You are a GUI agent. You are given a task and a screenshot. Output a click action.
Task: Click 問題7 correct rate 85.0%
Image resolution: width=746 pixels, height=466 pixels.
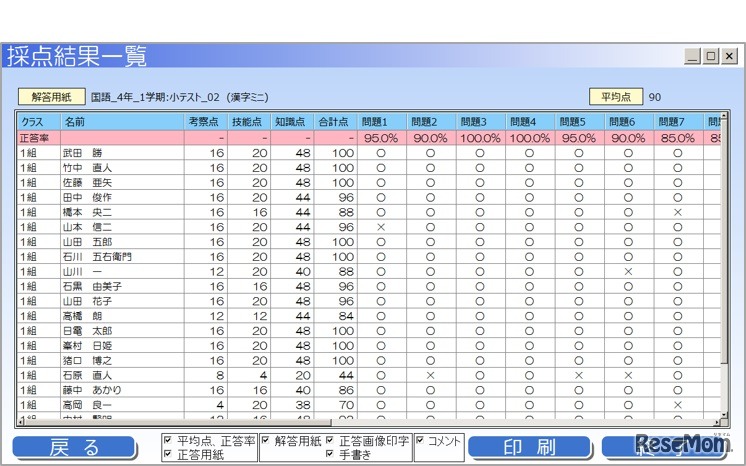(678, 138)
